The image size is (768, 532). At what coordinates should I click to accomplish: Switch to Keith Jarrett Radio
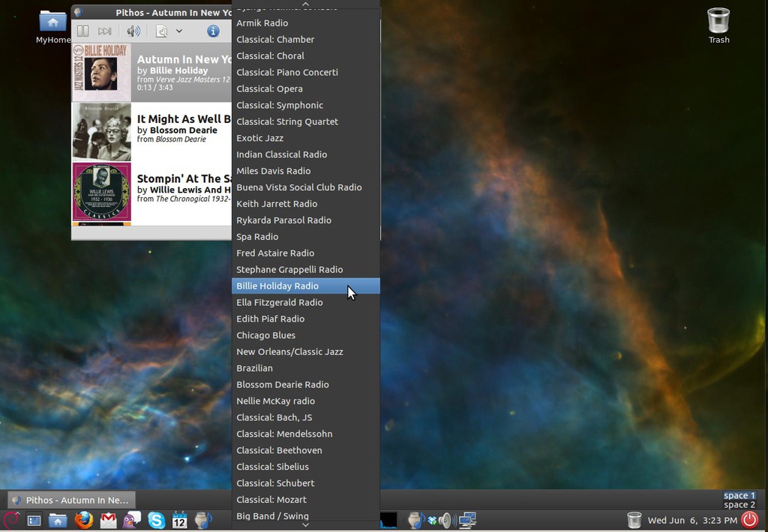pyautogui.click(x=306, y=204)
